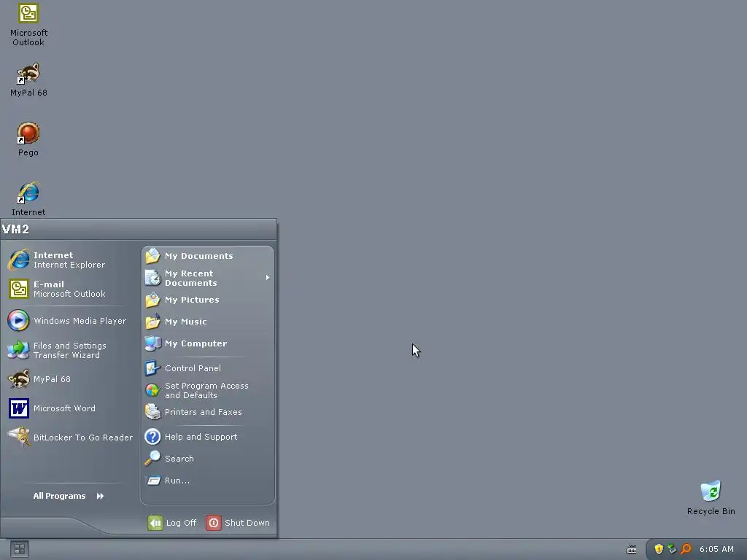
Task: Click 'Set Program Access and Defaults' text
Action: pos(206,391)
